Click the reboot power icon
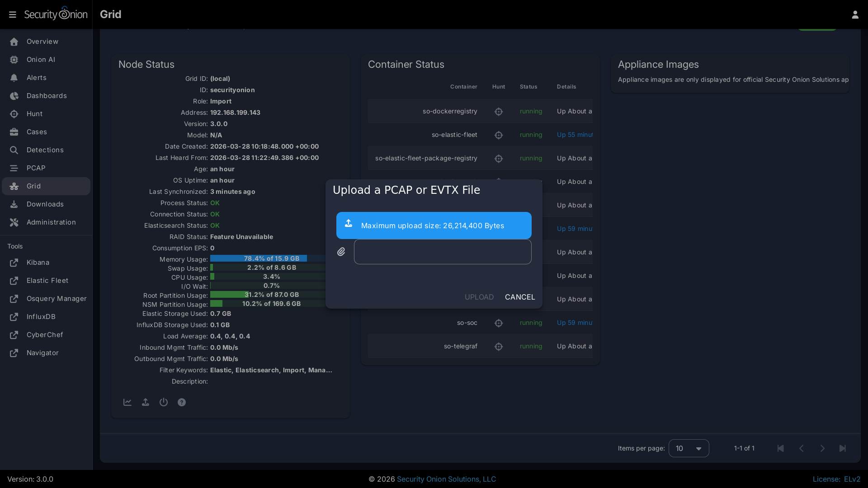This screenshot has height=488, width=868. [x=164, y=402]
